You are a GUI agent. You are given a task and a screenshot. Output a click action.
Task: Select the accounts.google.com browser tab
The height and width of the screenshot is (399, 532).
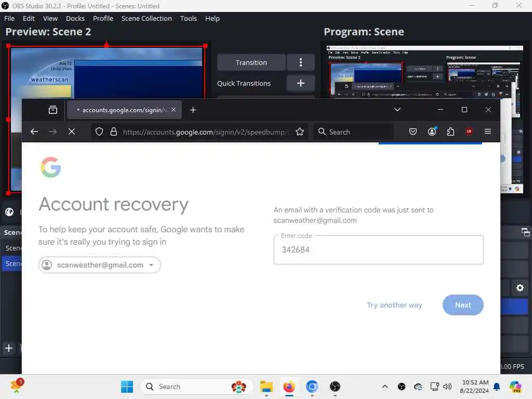[124, 110]
